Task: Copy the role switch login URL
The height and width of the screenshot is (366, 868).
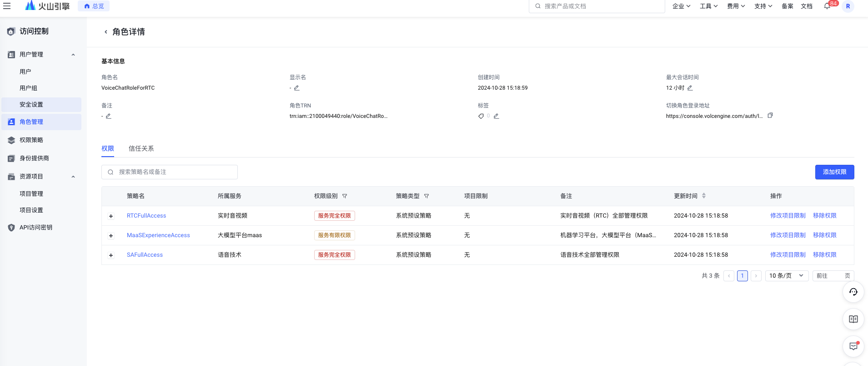Action: click(770, 116)
